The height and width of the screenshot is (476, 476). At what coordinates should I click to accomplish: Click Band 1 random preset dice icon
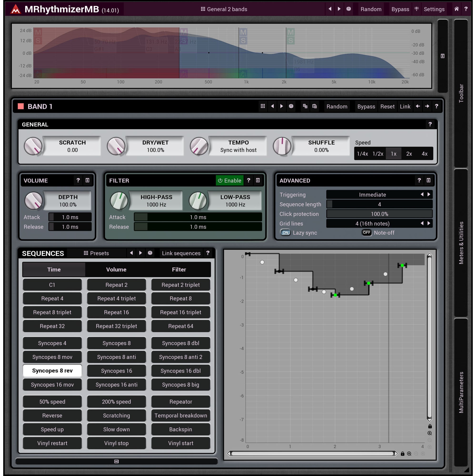pyautogui.click(x=291, y=106)
